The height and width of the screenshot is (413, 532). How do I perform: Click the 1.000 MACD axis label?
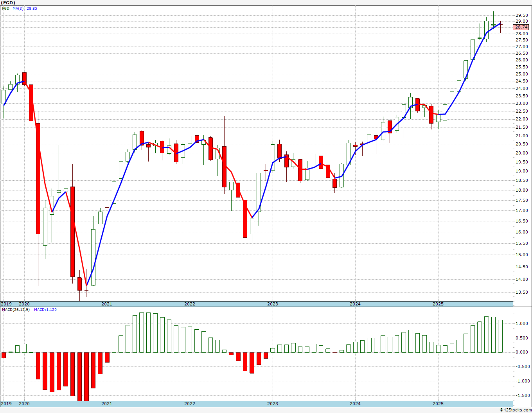point(522,323)
